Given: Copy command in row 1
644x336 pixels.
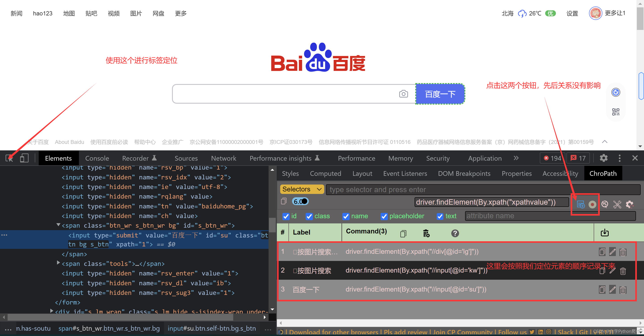Looking at the screenshot, I should pyautogui.click(x=602, y=252).
